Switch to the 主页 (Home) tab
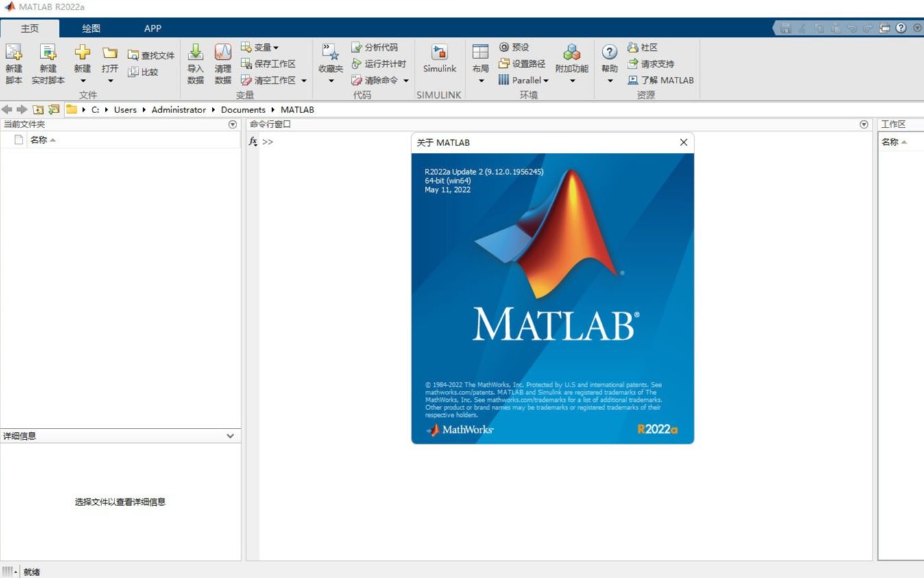The image size is (924, 578). coord(29,28)
